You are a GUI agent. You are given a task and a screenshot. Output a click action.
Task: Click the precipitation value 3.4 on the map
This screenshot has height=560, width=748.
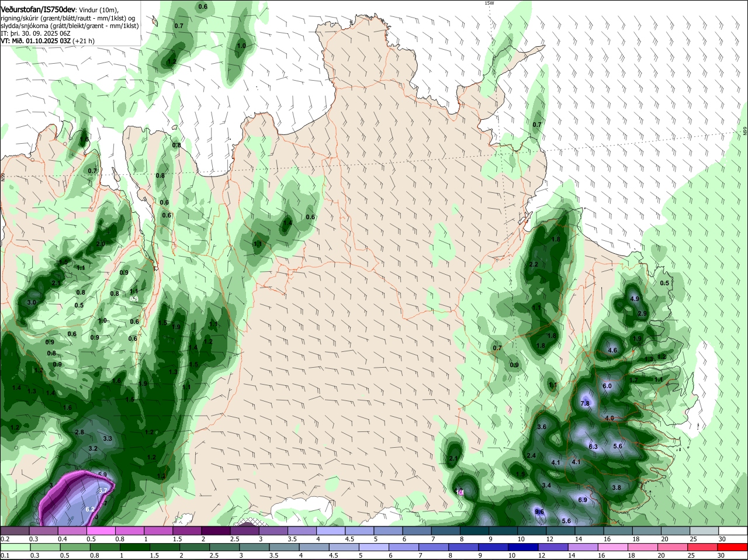click(546, 486)
